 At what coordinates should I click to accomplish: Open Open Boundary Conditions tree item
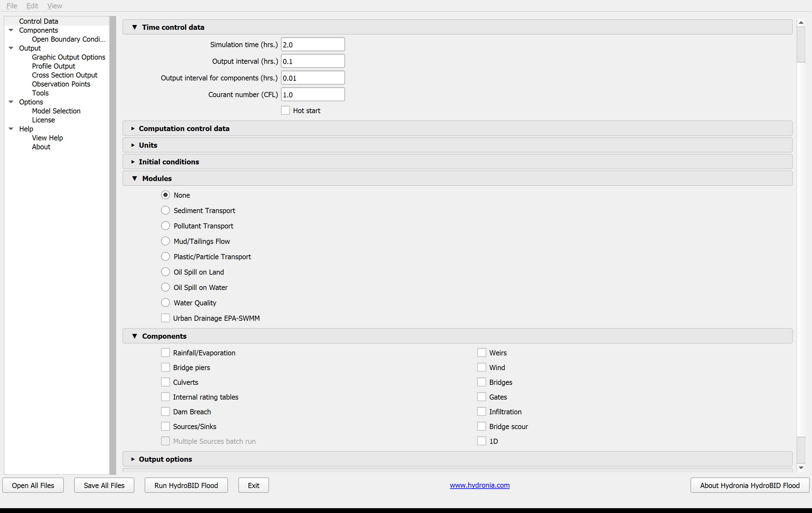[69, 39]
